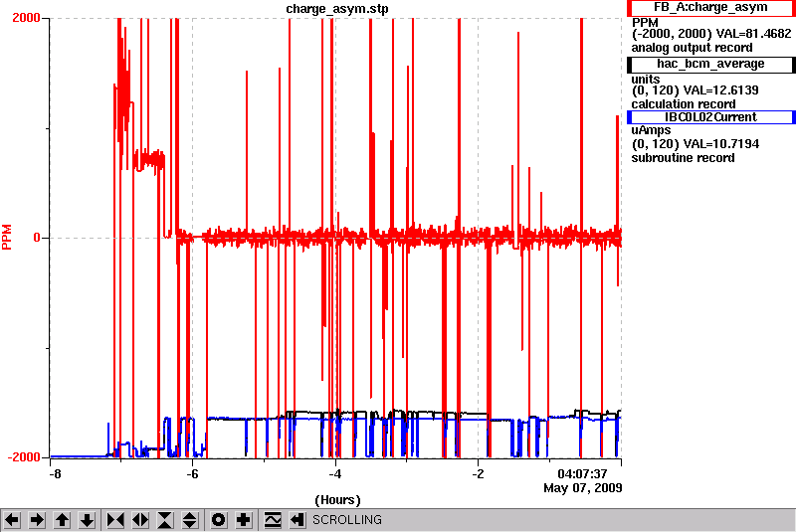Click the outward-pointing horizontal triangles zoom icon
Image resolution: width=796 pixels, height=532 pixels.
click(x=140, y=520)
